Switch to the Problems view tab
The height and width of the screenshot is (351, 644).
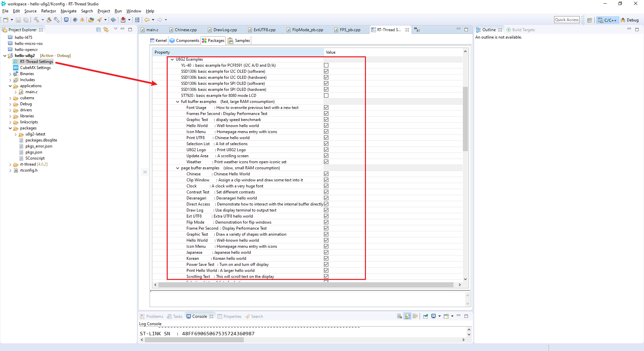(152, 316)
